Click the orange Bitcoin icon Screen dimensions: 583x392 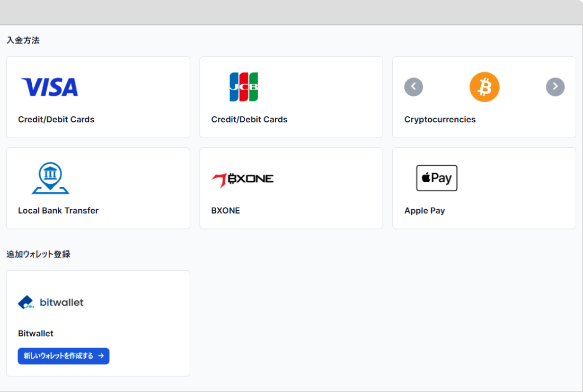(484, 87)
